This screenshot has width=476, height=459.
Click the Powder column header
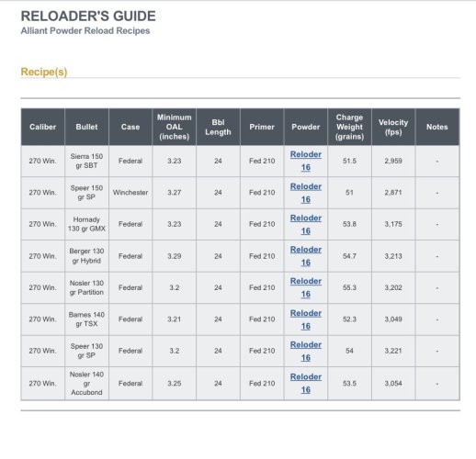point(306,127)
